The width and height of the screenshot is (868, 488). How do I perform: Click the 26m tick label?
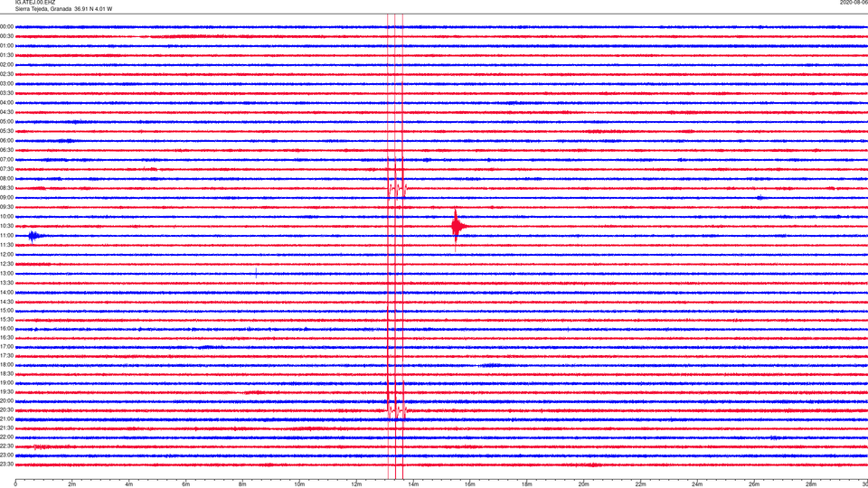point(754,484)
